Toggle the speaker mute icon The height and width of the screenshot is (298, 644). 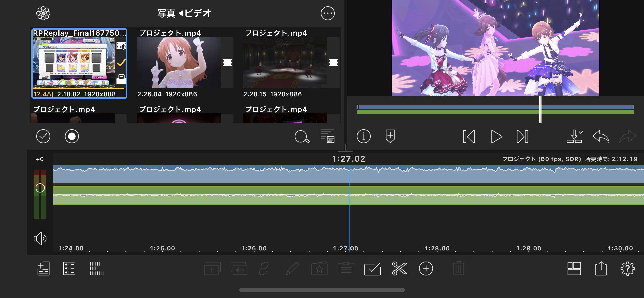40,239
